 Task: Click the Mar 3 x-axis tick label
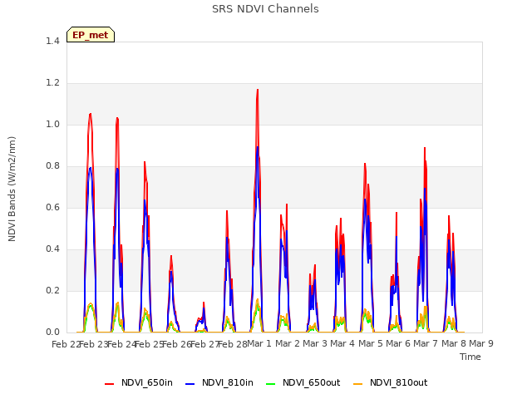coord(315,343)
